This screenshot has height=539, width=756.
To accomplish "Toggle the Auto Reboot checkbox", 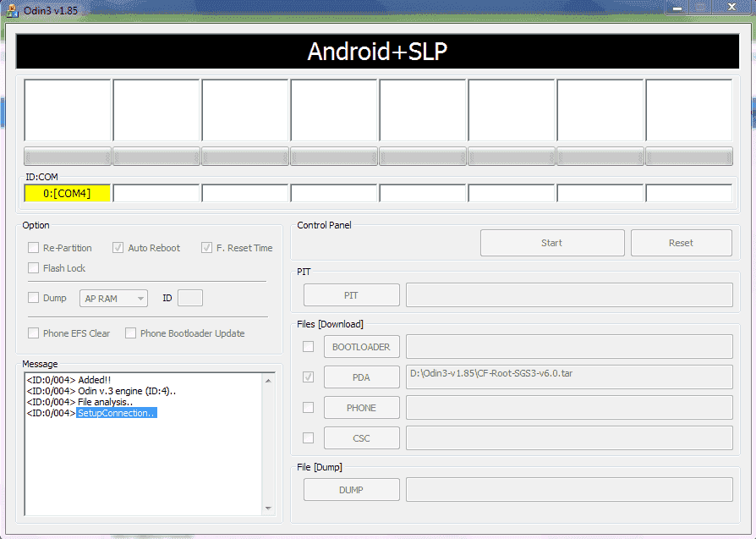I will (118, 248).
